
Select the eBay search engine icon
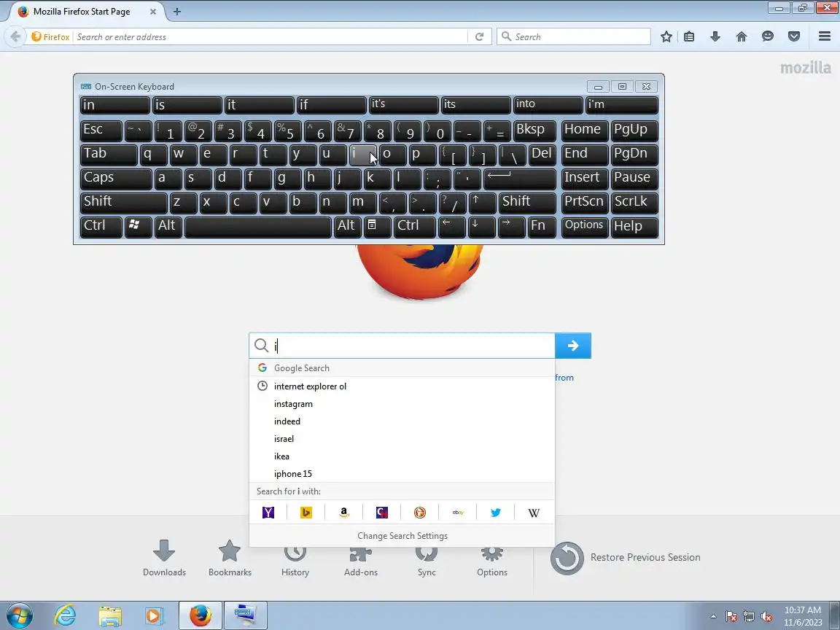pos(458,513)
